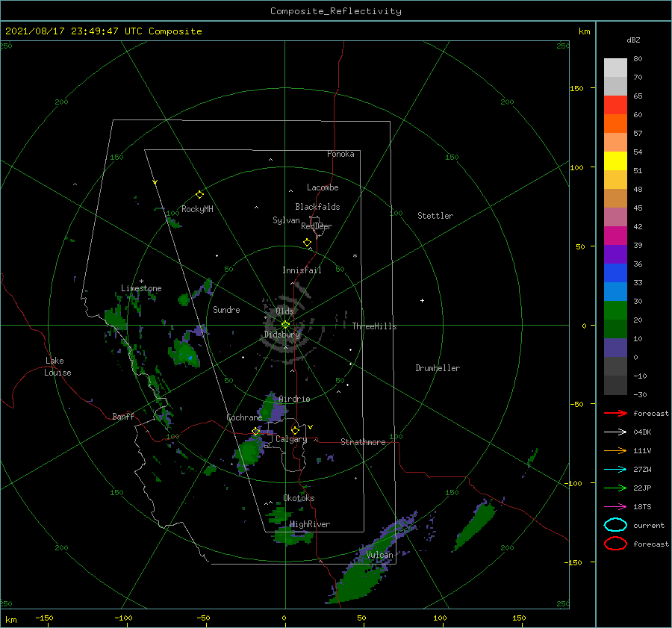Click the Ponoka town label
This screenshot has width=672, height=628.
340,154
